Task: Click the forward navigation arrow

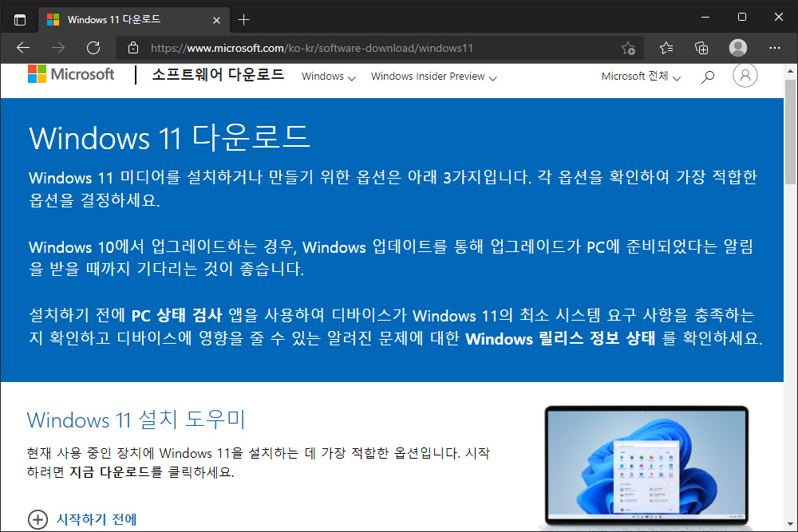Action: tap(58, 48)
